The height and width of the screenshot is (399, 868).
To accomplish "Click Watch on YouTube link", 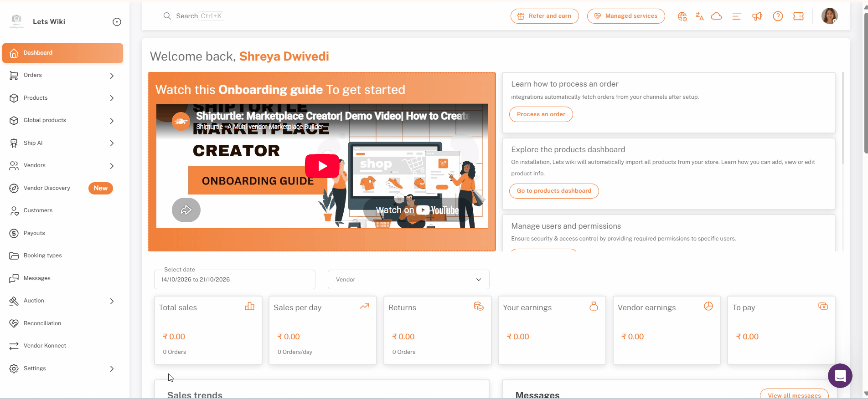I will tap(417, 210).
